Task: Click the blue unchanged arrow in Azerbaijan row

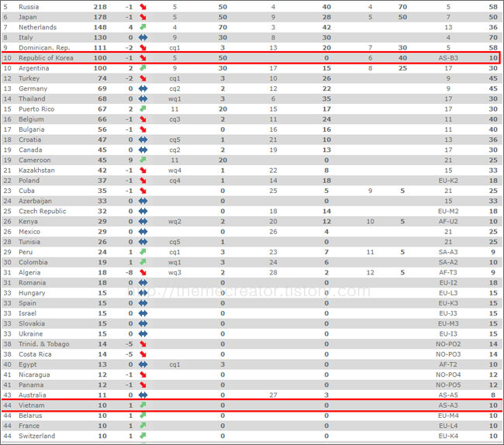Action: pos(143,201)
